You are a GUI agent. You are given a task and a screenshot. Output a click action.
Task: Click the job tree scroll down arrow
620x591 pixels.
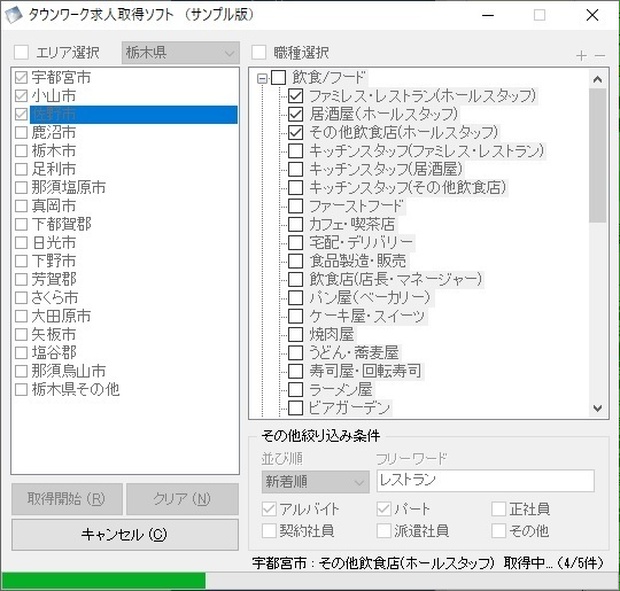point(597,408)
